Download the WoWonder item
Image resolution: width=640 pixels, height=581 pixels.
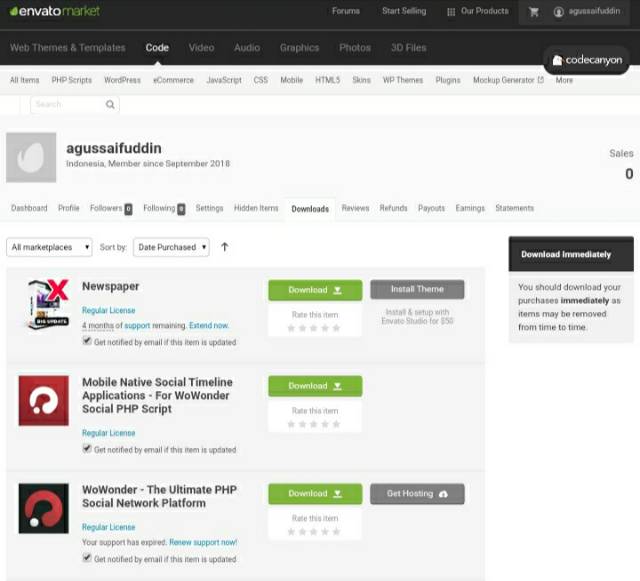[x=315, y=494]
